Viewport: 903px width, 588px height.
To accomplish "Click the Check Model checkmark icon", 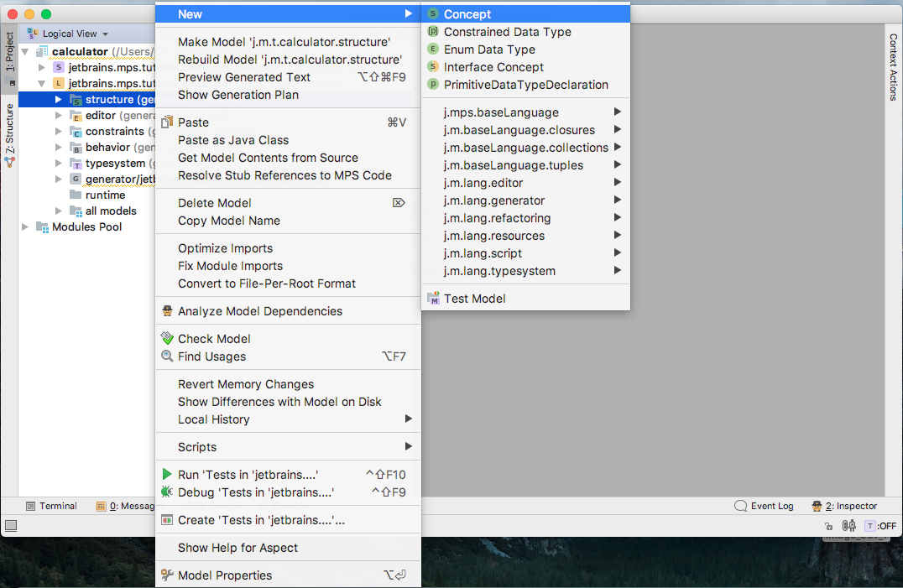I will click(167, 338).
